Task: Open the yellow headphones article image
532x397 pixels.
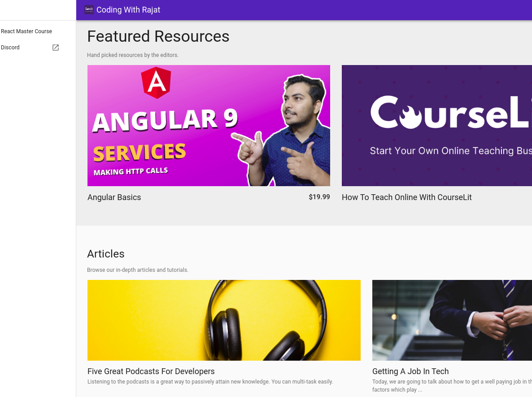Action: (x=224, y=320)
